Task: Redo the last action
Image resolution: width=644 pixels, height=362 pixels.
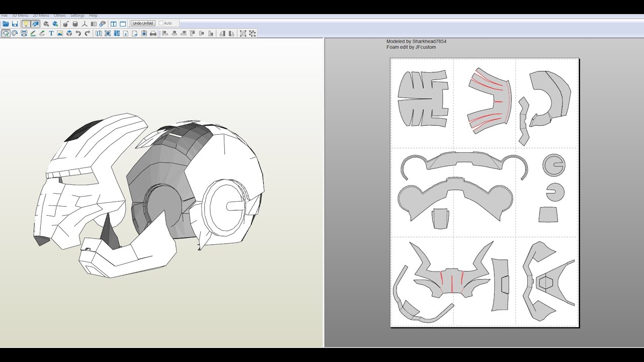Action: click(x=88, y=33)
